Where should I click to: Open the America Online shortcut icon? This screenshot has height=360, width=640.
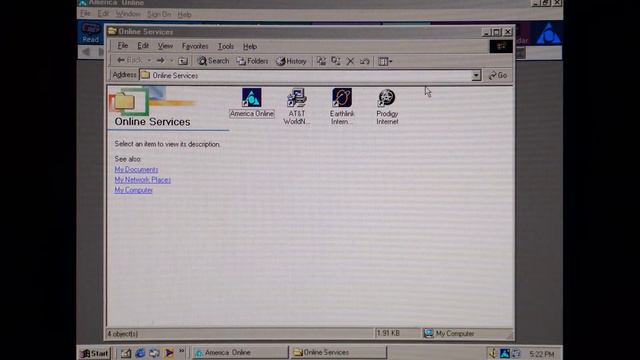tap(251, 98)
